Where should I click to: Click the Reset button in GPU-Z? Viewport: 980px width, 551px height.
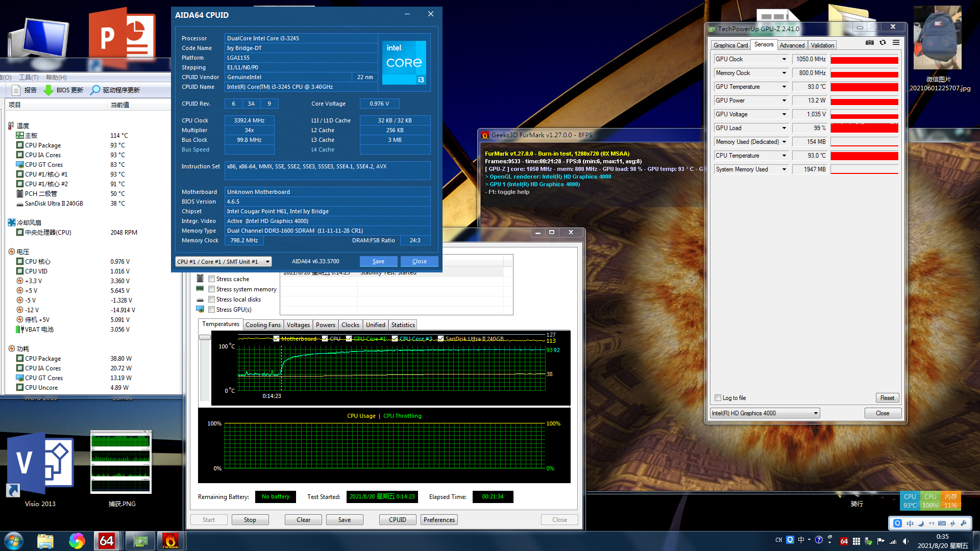(887, 398)
